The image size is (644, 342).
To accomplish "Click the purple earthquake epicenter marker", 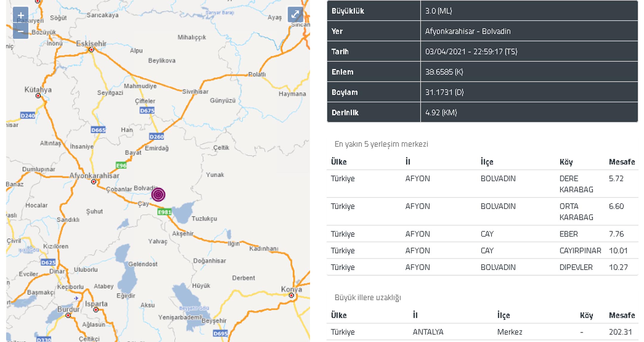I will click(158, 195).
